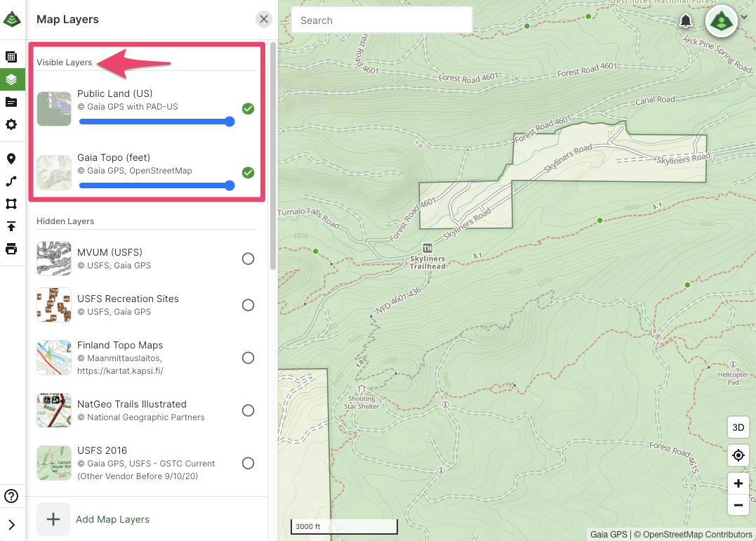Open the help question mark icon
The width and height of the screenshot is (756, 541).
[x=11, y=496]
